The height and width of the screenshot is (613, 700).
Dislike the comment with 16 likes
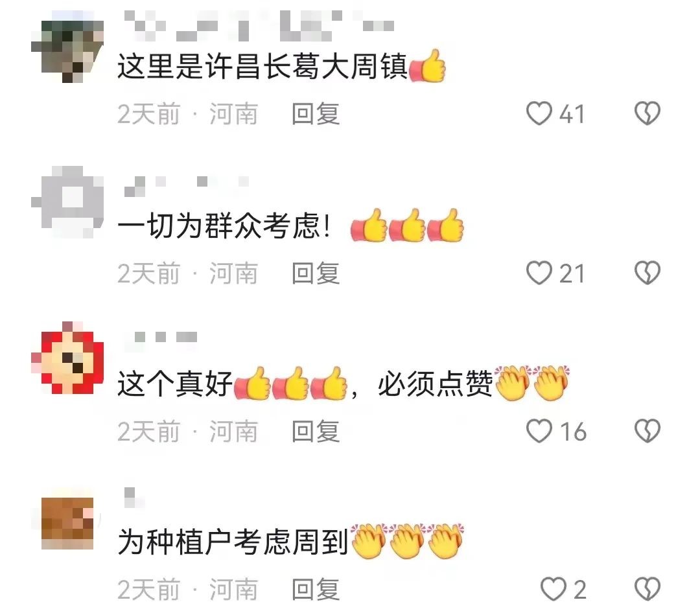[x=647, y=431]
